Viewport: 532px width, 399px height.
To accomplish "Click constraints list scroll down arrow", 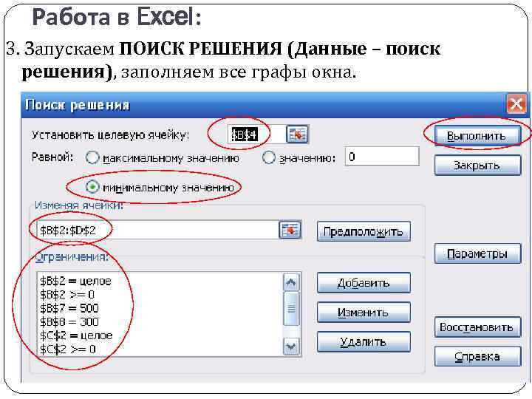I will coord(291,346).
